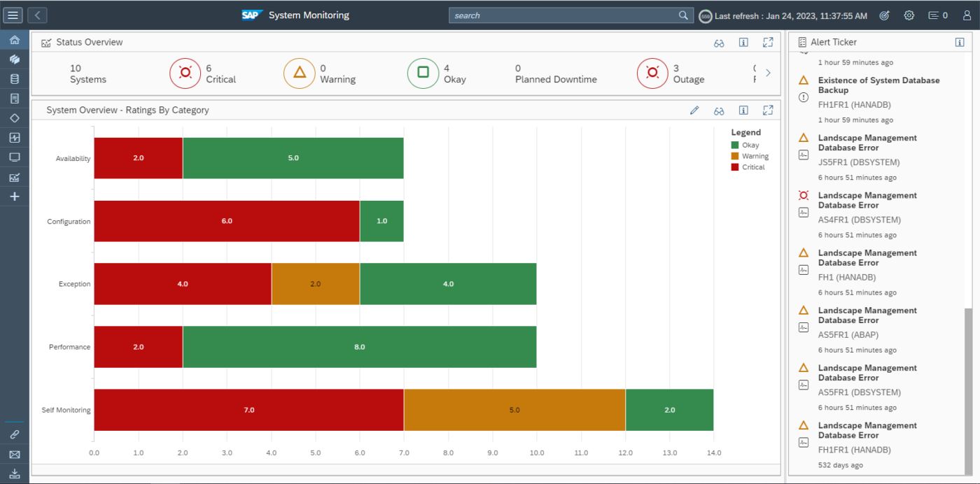
Task: Expand Status Overview with right chevron
Action: point(768,73)
